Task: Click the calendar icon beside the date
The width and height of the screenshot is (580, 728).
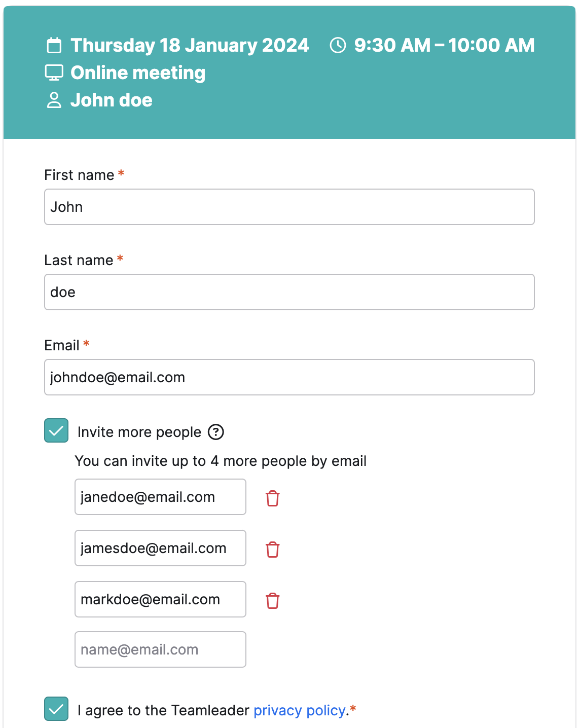Action: [x=54, y=46]
